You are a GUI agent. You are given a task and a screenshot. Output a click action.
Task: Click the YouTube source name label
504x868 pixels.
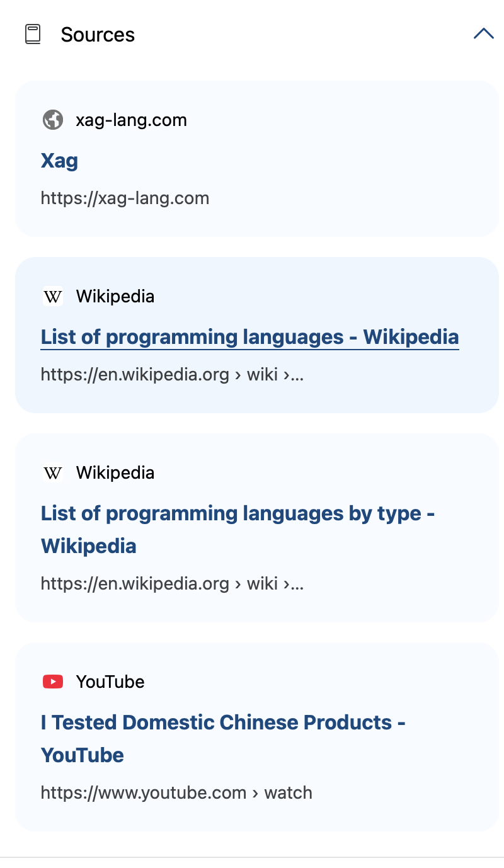tap(110, 682)
